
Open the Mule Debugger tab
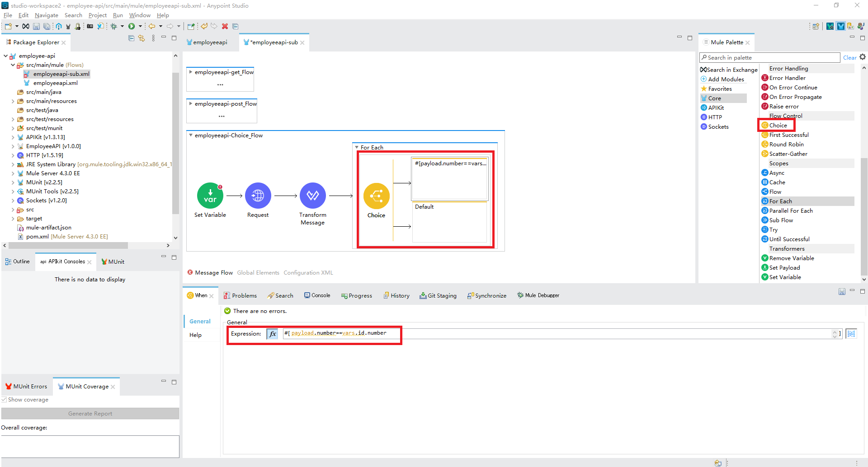(538, 295)
